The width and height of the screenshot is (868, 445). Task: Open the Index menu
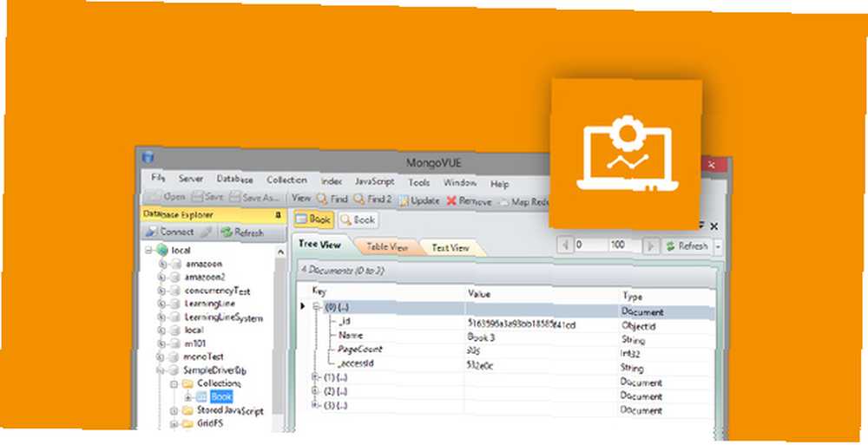[x=331, y=181]
